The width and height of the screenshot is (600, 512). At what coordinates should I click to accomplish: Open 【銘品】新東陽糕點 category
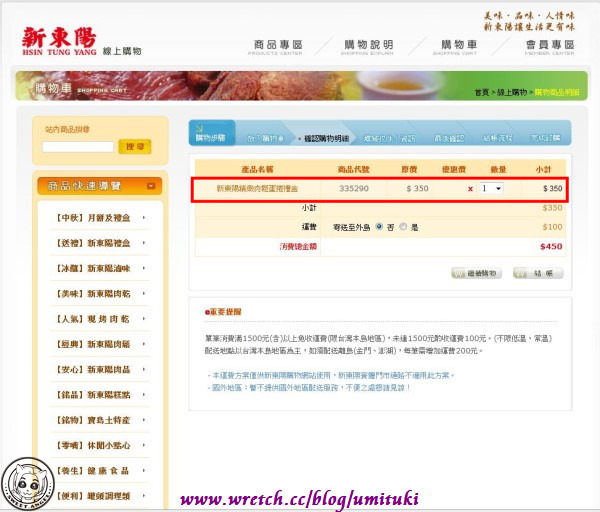93,395
